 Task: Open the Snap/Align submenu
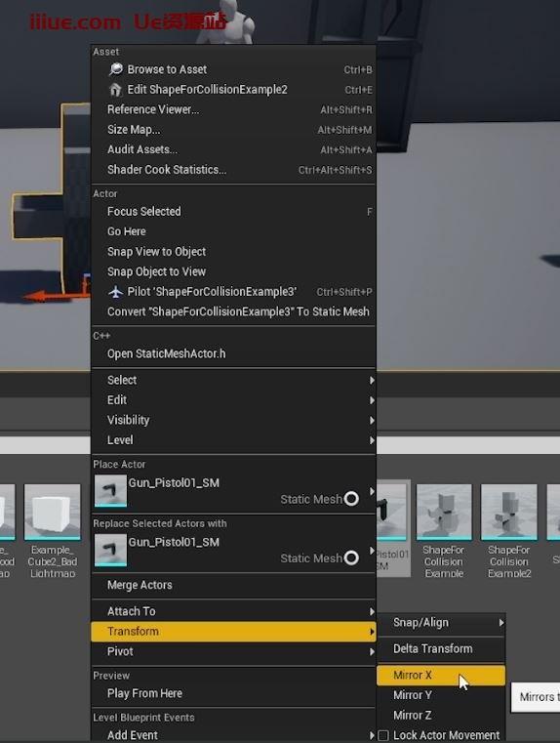(x=441, y=623)
